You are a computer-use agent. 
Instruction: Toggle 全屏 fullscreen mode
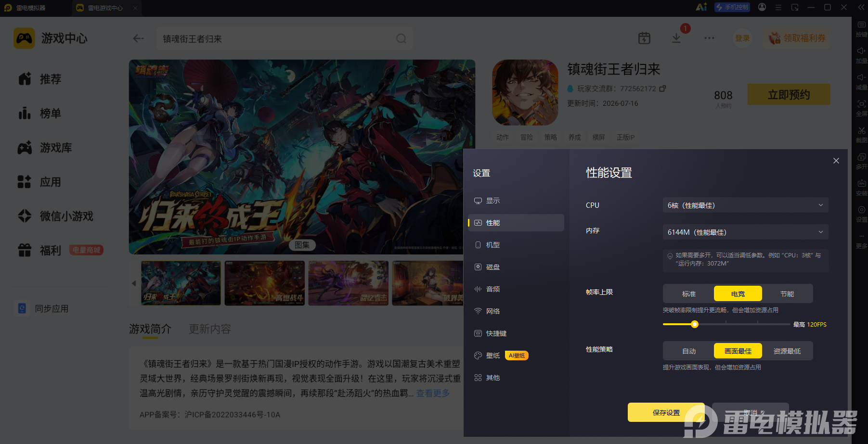coord(861,108)
